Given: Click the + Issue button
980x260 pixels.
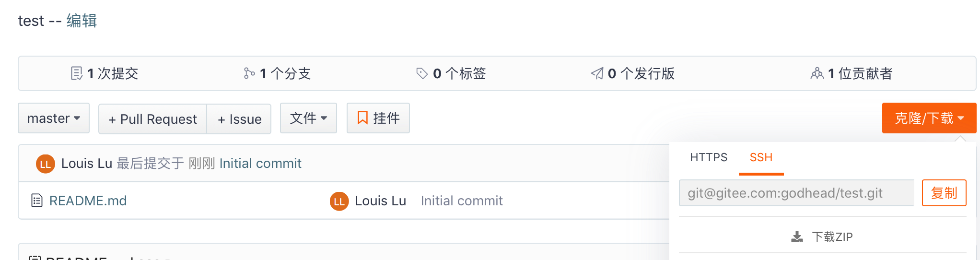Looking at the screenshot, I should point(239,119).
